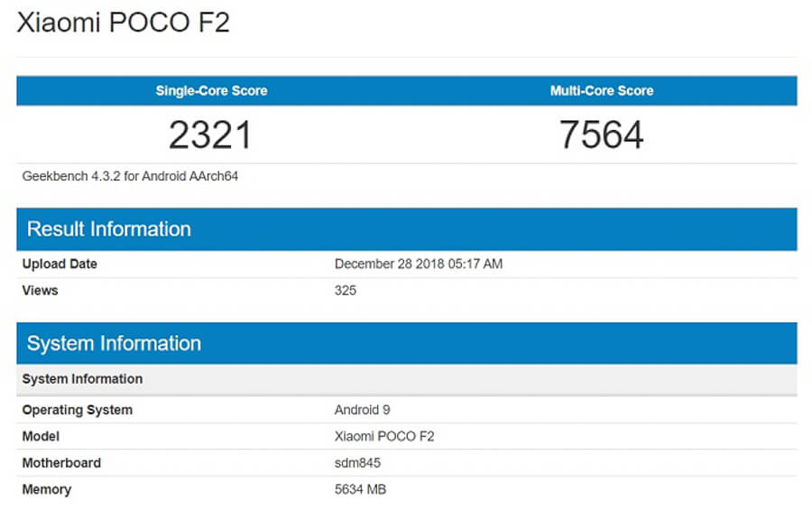This screenshot has width=812, height=510.
Task: Click the December 28 2018 upload date value
Action: pos(418,264)
